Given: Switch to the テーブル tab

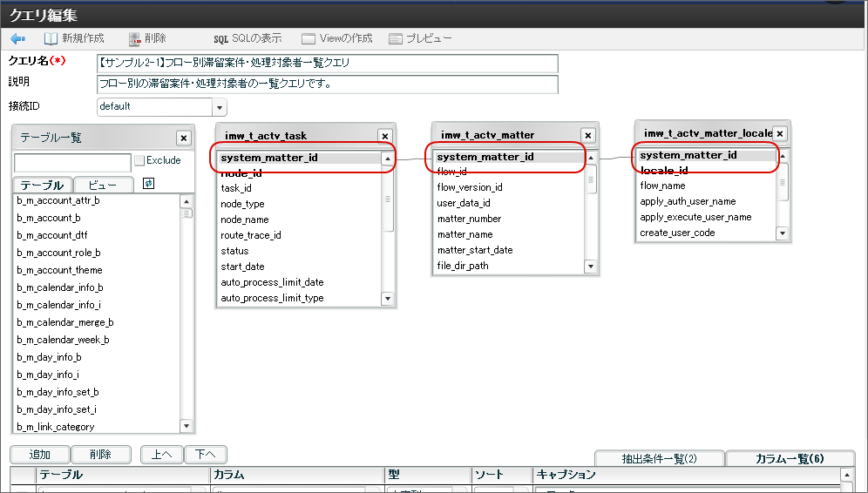Looking at the screenshot, I should pyautogui.click(x=42, y=185).
